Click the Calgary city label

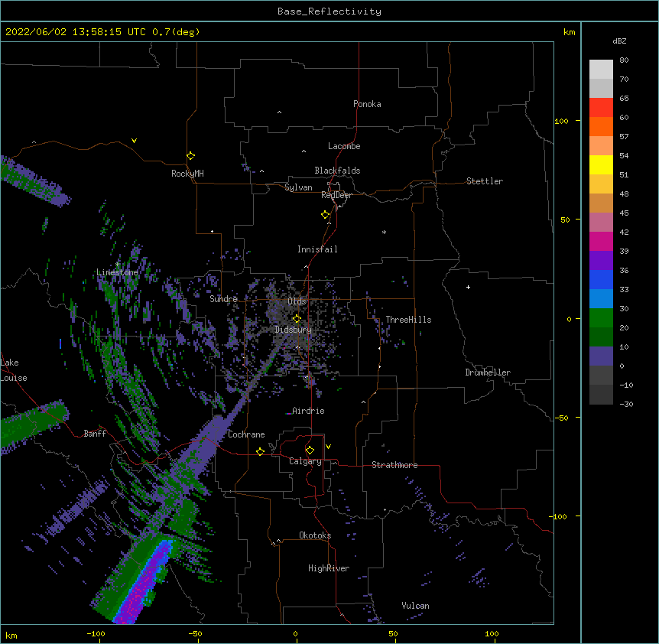[305, 461]
